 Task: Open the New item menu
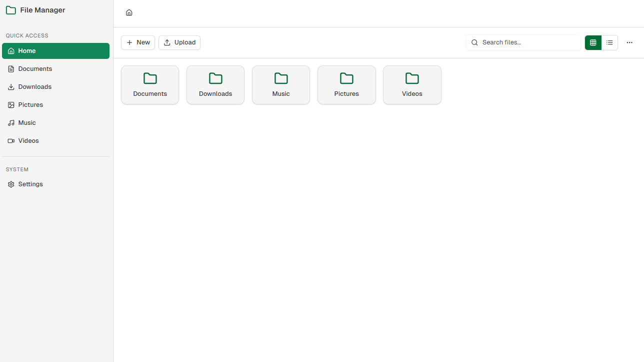point(138,42)
